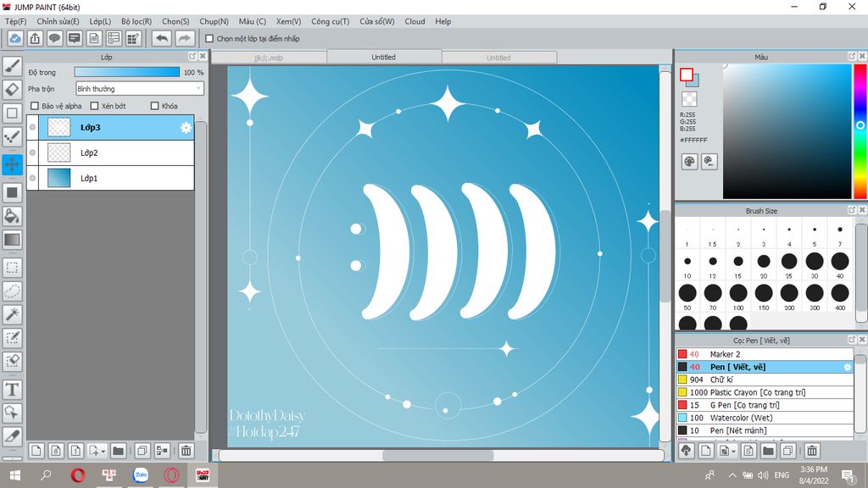
Task: Show hidden system tray icons chevron
Action: (x=732, y=475)
